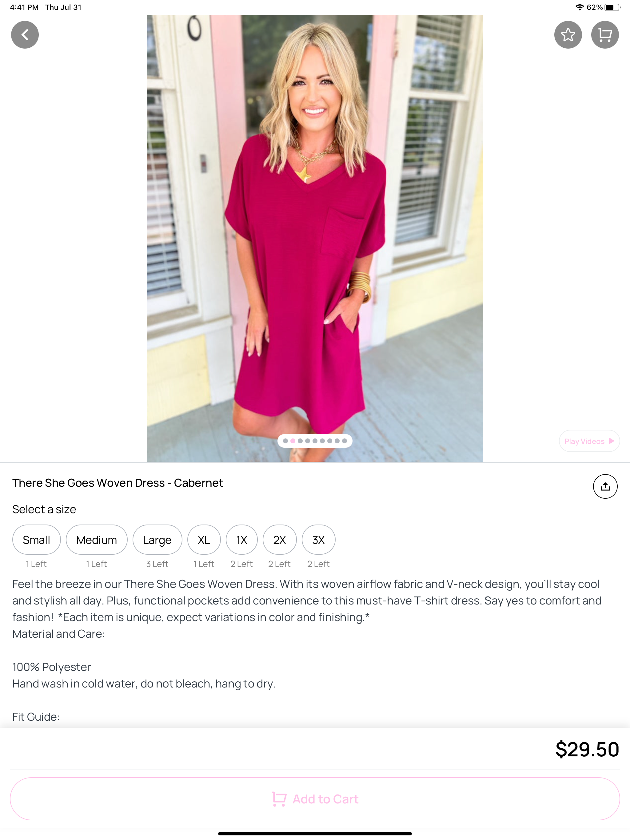Select size Medium
The image size is (630, 840).
97,540
